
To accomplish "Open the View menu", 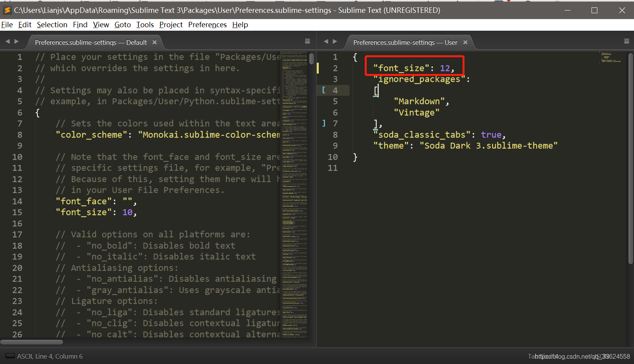I will 101,25.
